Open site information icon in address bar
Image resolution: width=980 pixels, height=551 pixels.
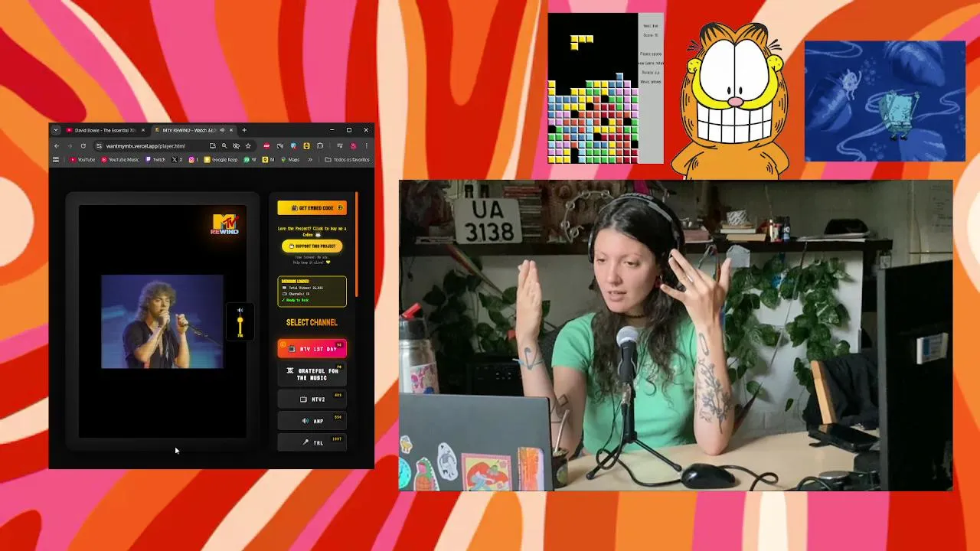tap(99, 145)
